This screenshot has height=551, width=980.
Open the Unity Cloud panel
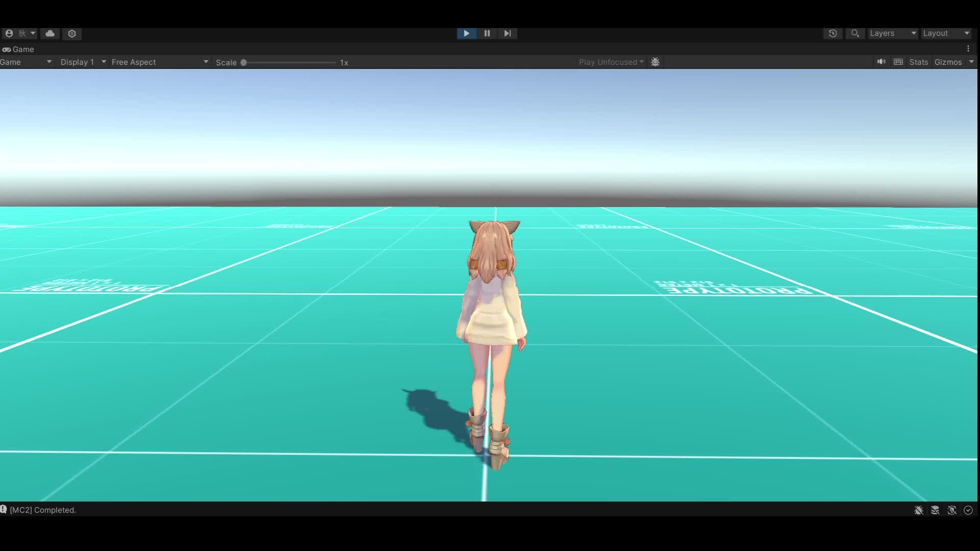click(50, 33)
